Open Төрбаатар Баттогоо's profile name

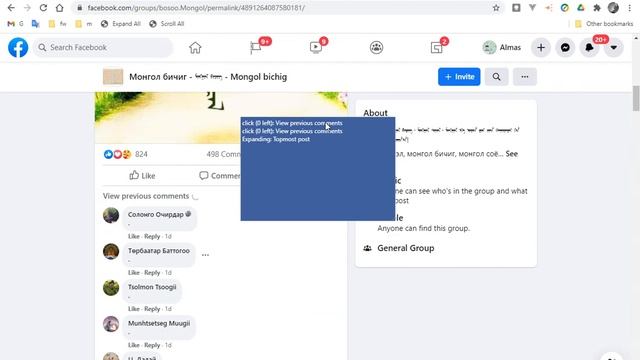[x=159, y=251]
